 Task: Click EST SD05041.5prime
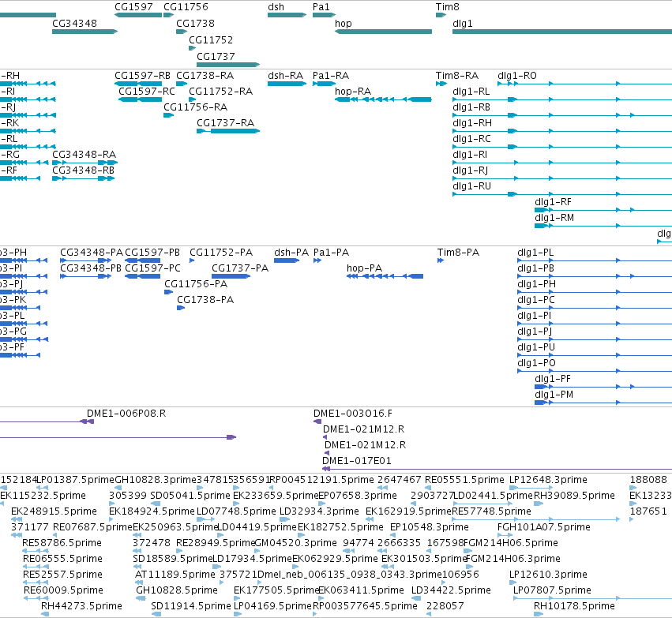[190, 496]
